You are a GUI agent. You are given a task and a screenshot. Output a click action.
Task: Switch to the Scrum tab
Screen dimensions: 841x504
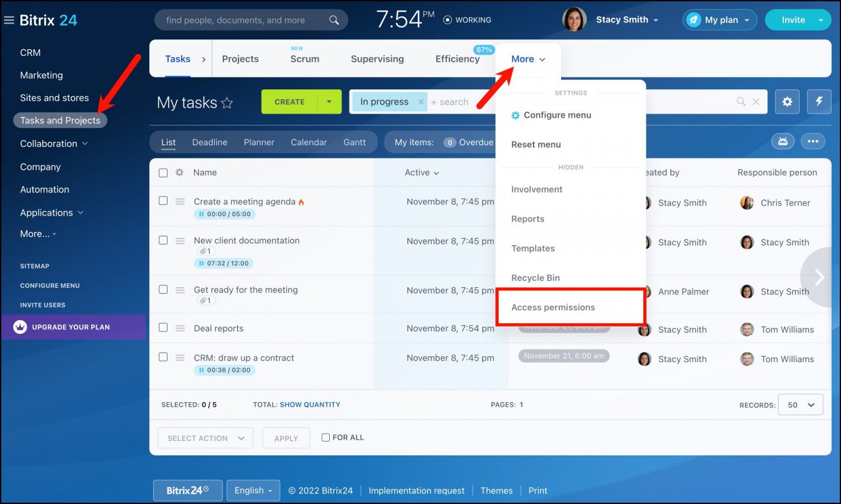[x=305, y=59]
